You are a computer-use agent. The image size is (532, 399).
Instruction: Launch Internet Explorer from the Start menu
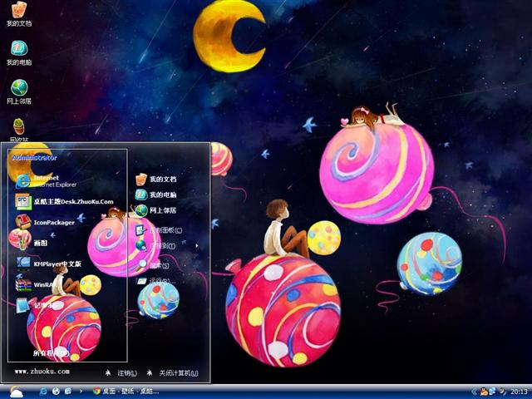pyautogui.click(x=46, y=181)
